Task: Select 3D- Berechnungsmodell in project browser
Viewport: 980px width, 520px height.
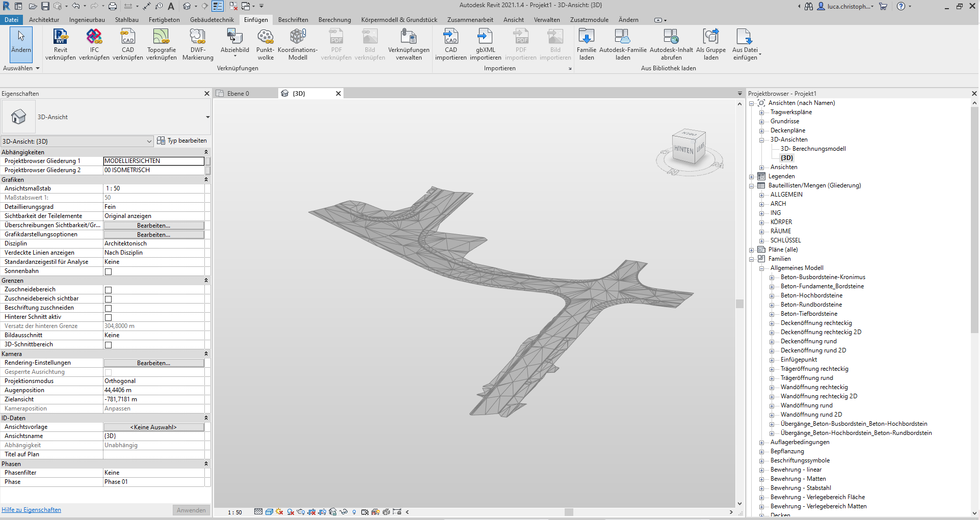Action: (x=813, y=149)
